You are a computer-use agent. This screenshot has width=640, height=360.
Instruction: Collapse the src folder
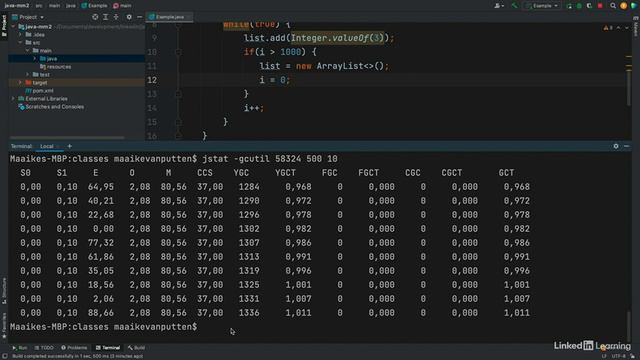point(20,42)
